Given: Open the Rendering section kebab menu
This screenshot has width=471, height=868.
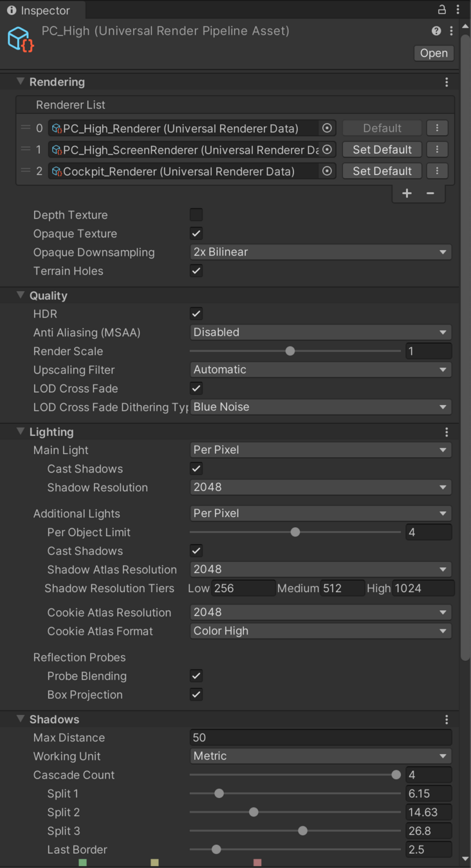Looking at the screenshot, I should point(447,82).
